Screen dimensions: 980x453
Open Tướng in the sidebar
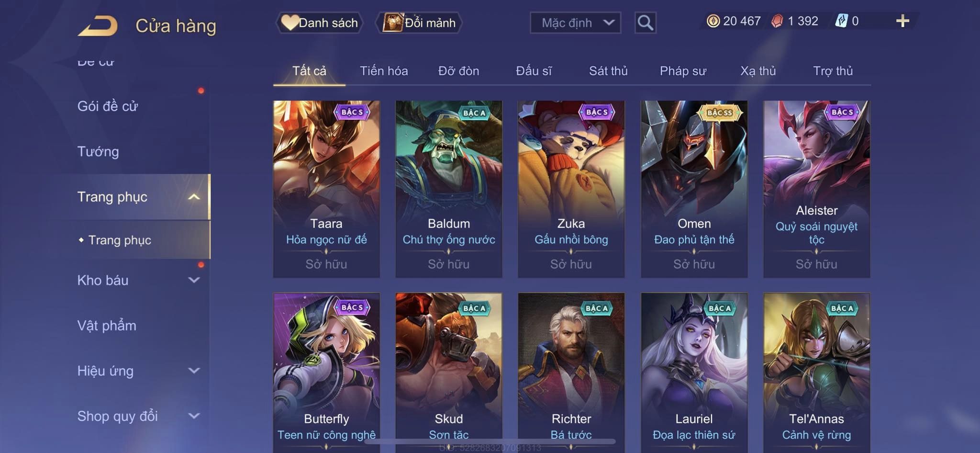[98, 152]
